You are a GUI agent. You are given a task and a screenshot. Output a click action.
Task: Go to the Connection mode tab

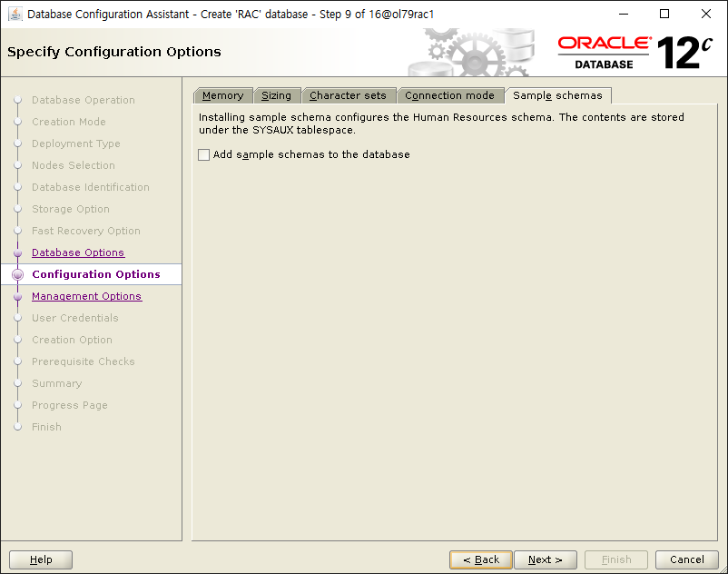pos(450,95)
